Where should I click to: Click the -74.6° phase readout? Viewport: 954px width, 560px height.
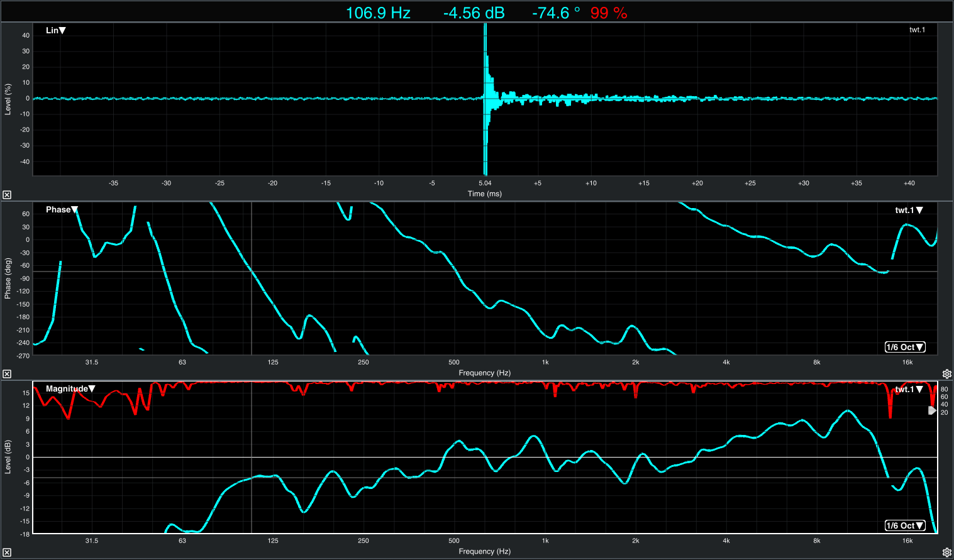click(556, 13)
